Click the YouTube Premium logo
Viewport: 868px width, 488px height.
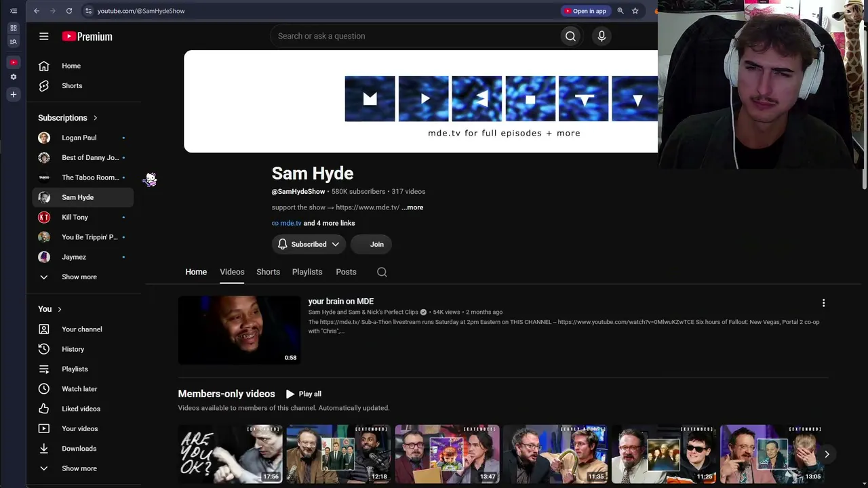point(87,37)
